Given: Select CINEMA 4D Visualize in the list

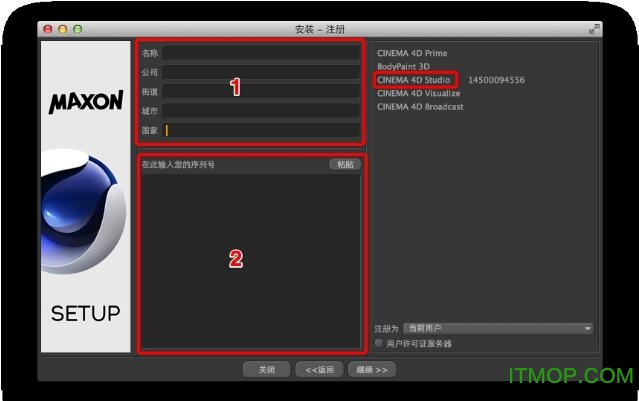Looking at the screenshot, I should (x=419, y=93).
